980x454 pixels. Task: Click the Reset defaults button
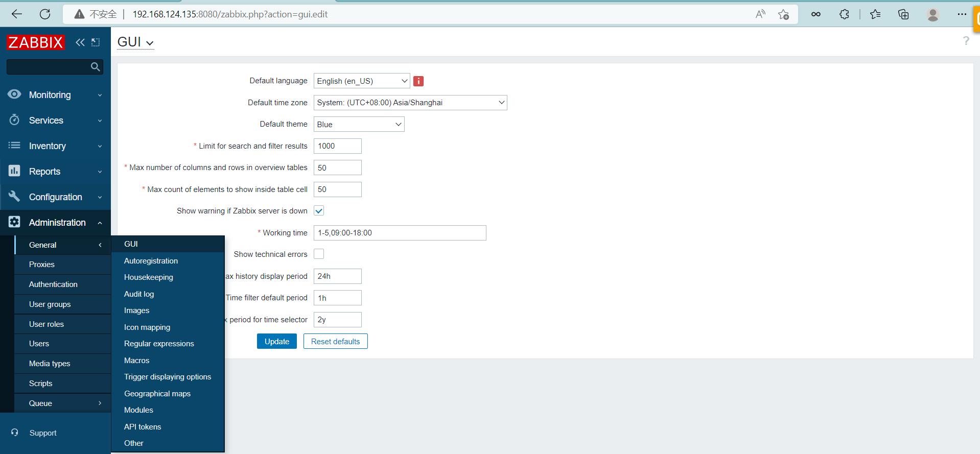(x=335, y=342)
